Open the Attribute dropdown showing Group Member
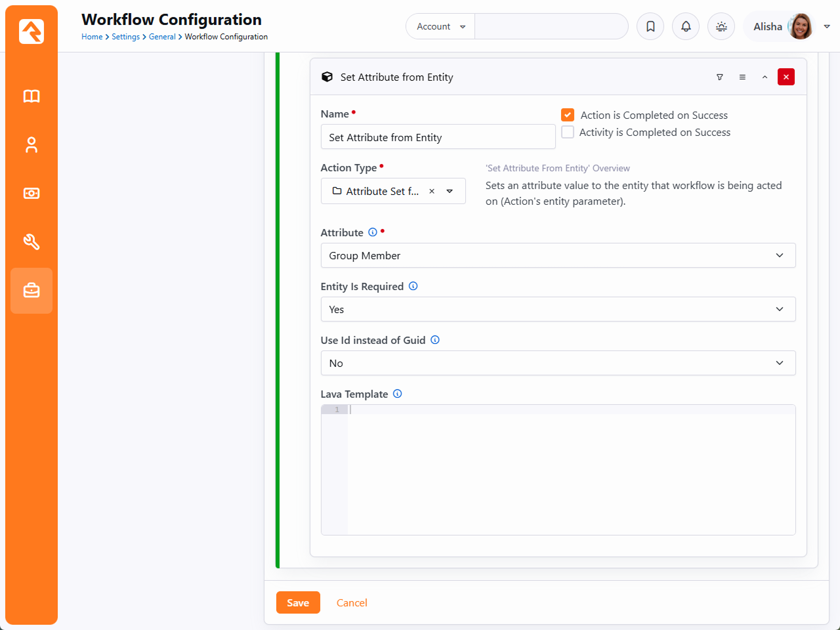The width and height of the screenshot is (840, 630). 558,255
